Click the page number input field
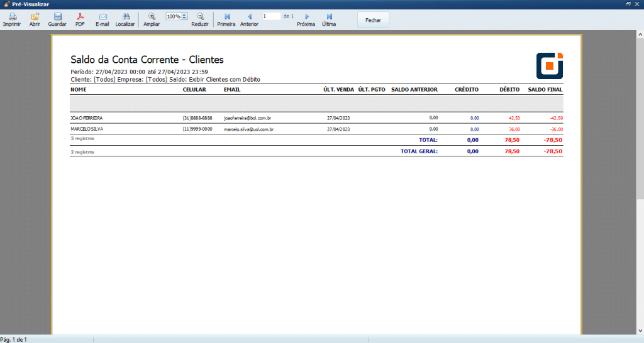Image resolution: width=644 pixels, height=343 pixels. tap(271, 16)
